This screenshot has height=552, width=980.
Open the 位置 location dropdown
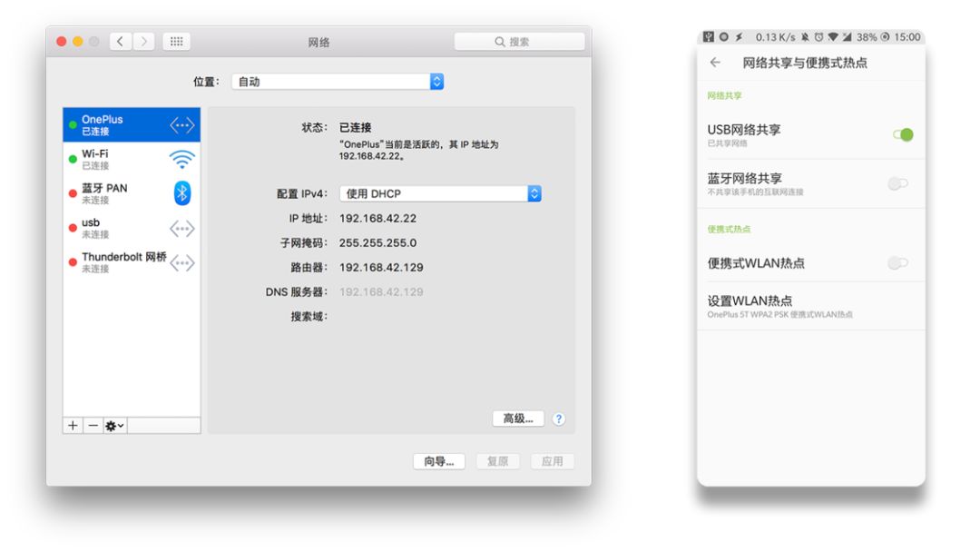338,82
